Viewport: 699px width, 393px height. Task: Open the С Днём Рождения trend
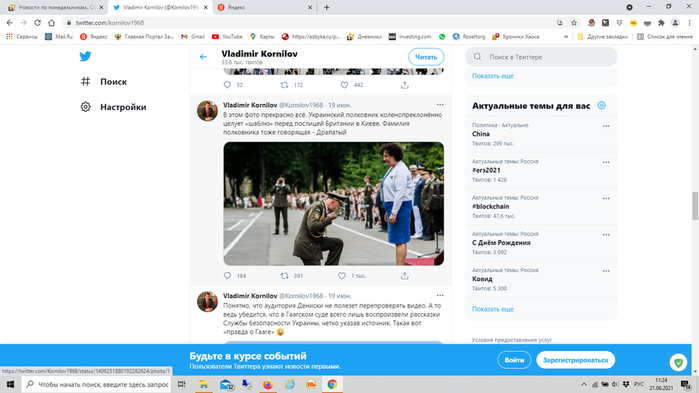click(541, 243)
